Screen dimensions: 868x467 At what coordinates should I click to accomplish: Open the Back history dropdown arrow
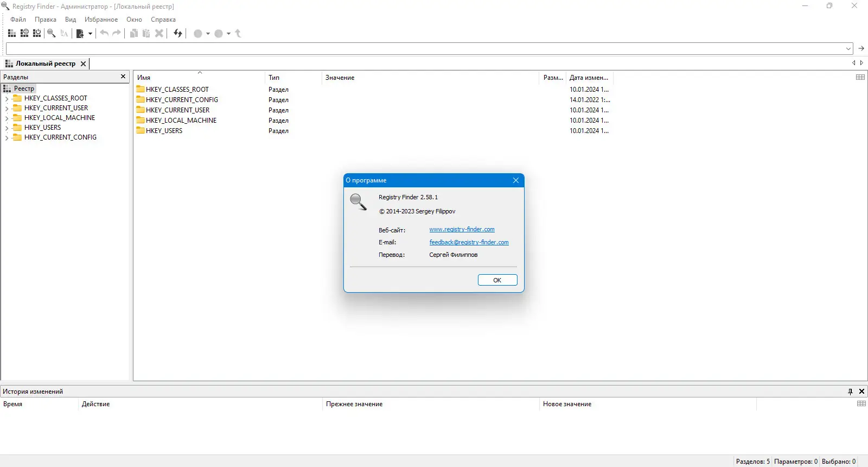tap(208, 34)
